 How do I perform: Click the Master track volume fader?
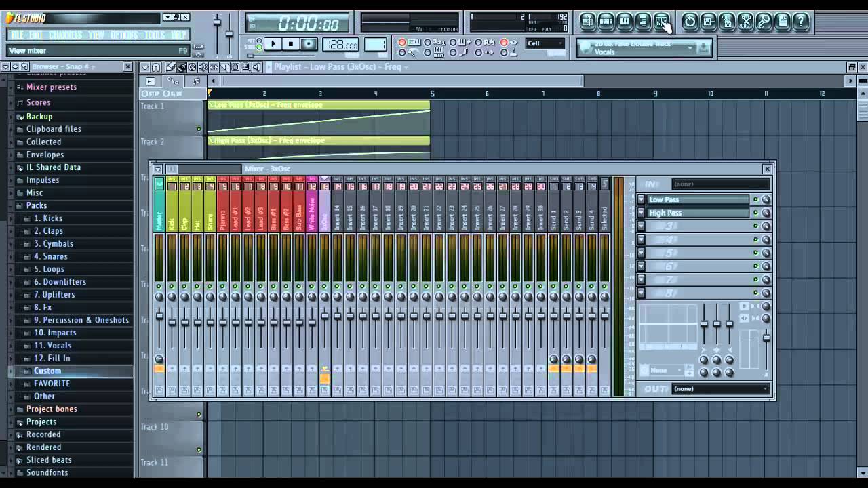159,316
